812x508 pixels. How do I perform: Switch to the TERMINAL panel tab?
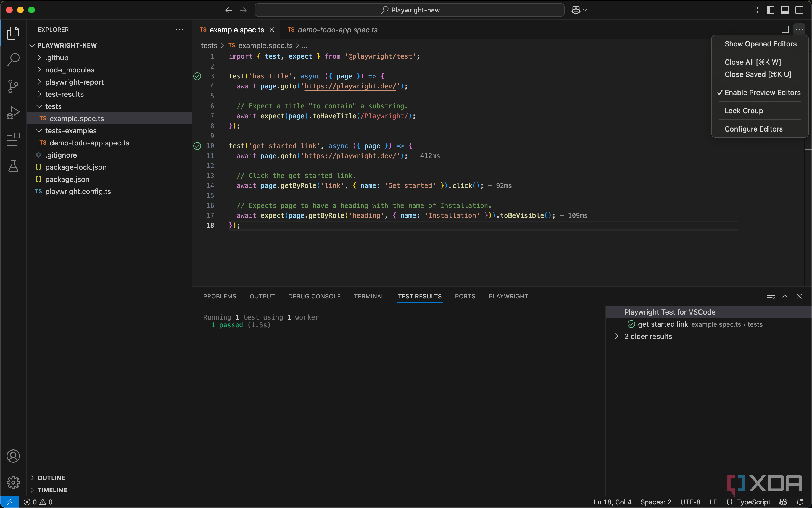[x=369, y=296]
